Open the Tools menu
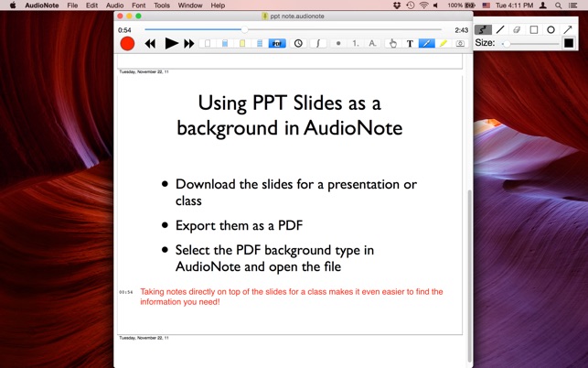The width and height of the screenshot is (588, 368). [x=162, y=5]
